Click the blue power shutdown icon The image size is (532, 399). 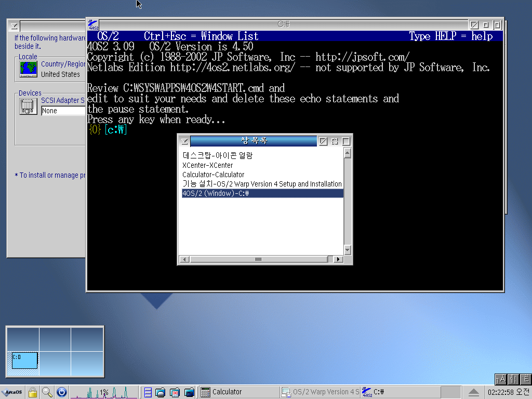(61, 392)
